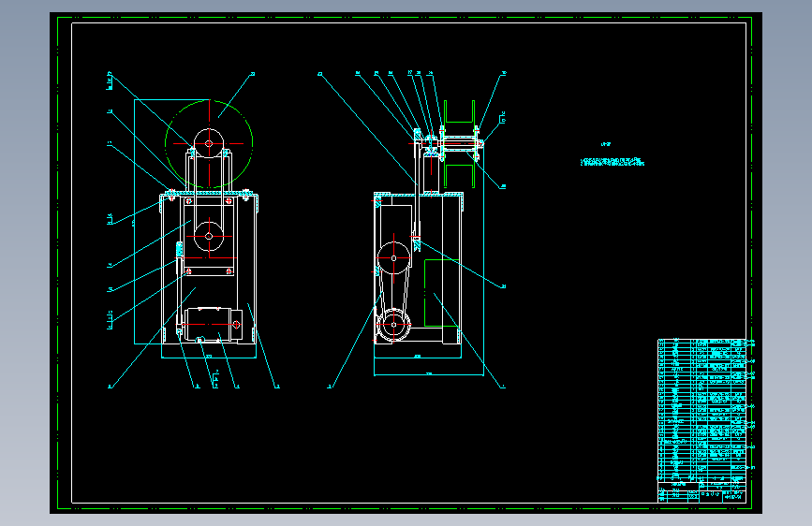
Task: Select the lower pulley inside left view cabinet
Action: point(209,236)
